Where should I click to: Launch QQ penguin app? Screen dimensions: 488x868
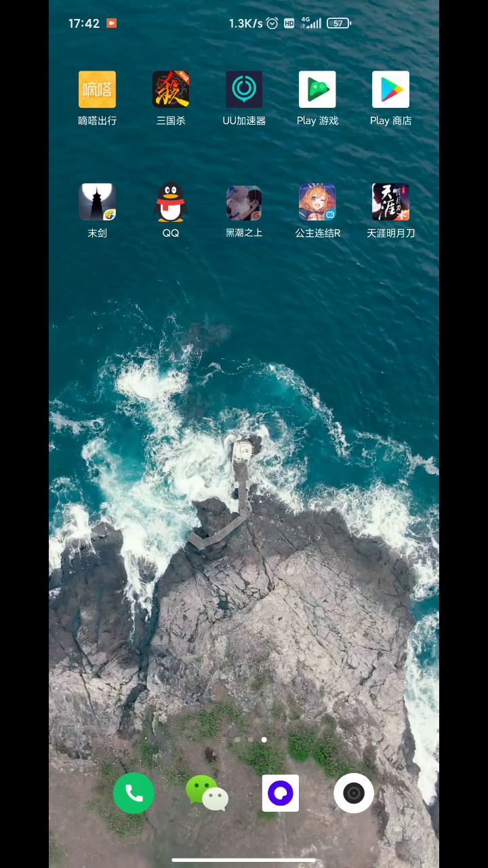click(x=171, y=202)
